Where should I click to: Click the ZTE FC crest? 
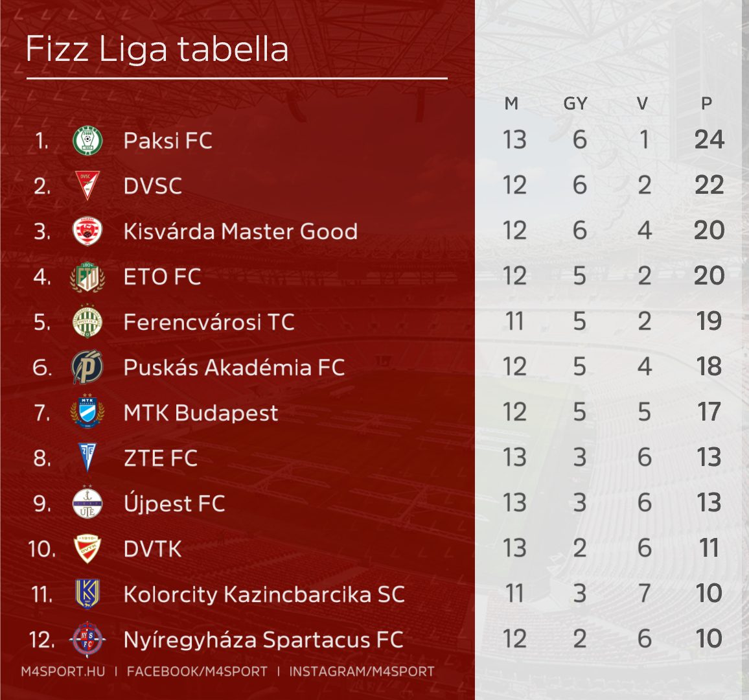87,458
